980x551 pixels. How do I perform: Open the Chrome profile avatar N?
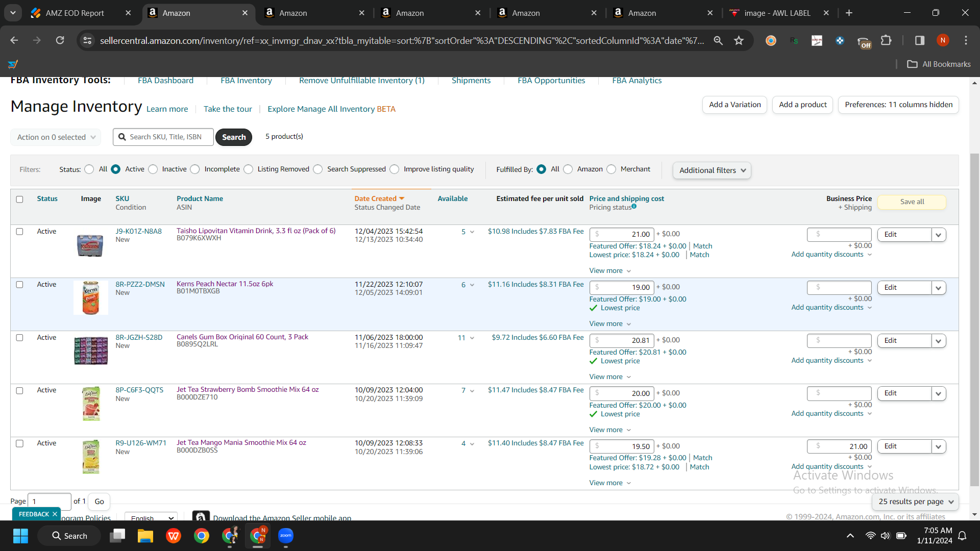(943, 40)
